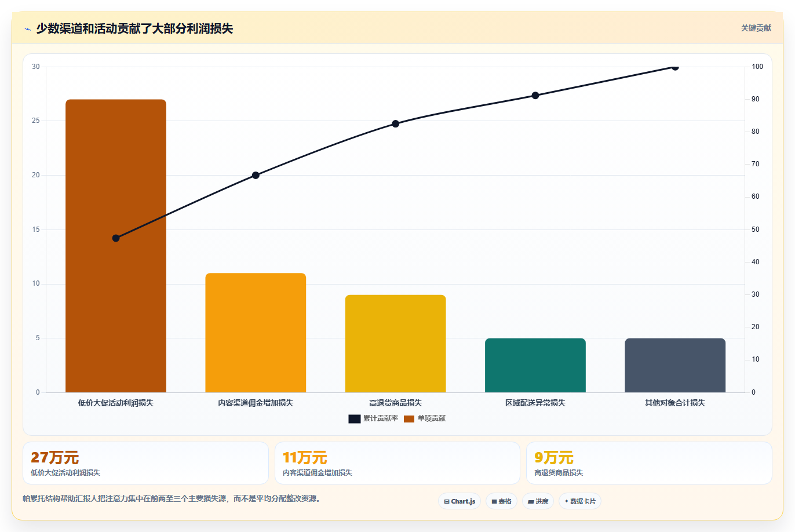Click the 单项贡献 legend text
Viewport: 795px width, 532px height.
coord(432,418)
